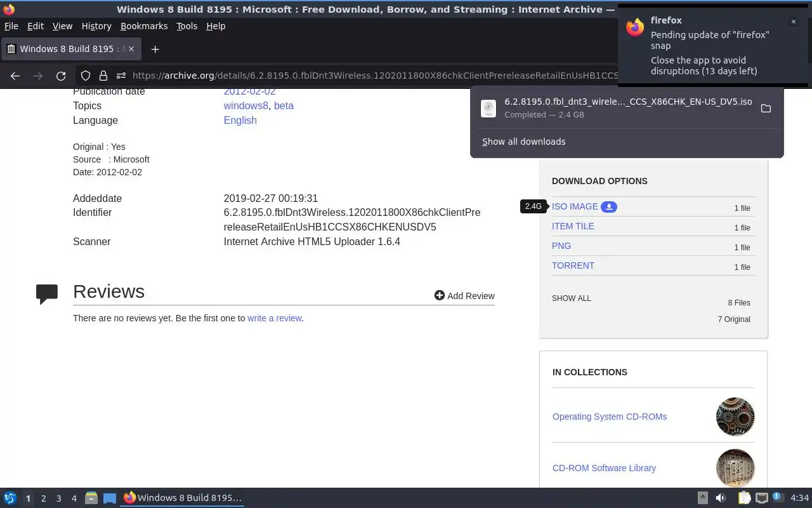Close the Firefox snap update notification

[793, 22]
